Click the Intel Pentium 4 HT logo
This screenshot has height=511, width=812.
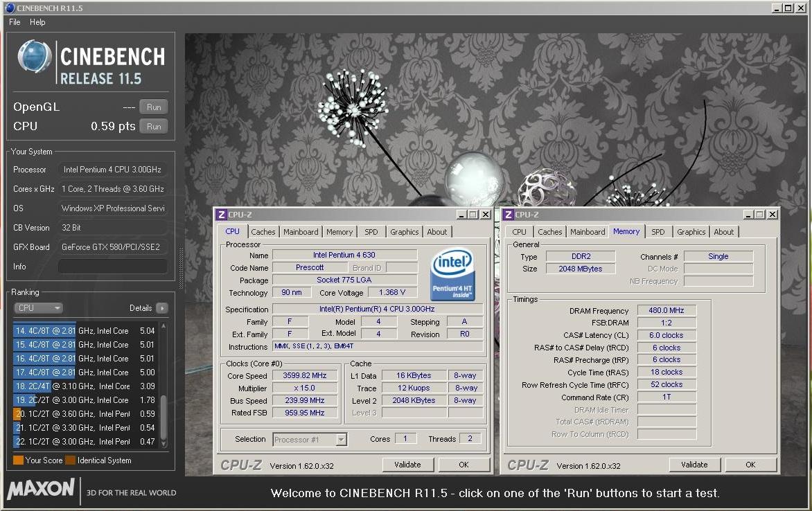(452, 274)
